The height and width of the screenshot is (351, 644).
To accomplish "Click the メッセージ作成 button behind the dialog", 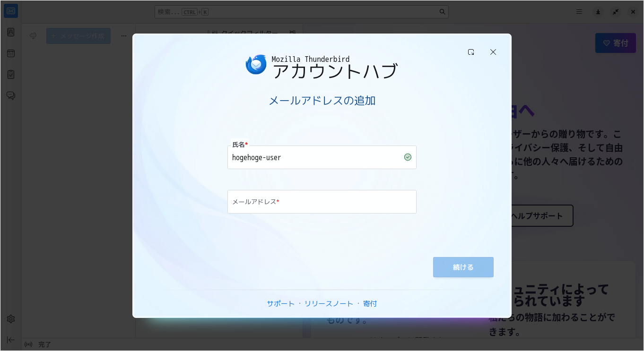I will tap(78, 36).
